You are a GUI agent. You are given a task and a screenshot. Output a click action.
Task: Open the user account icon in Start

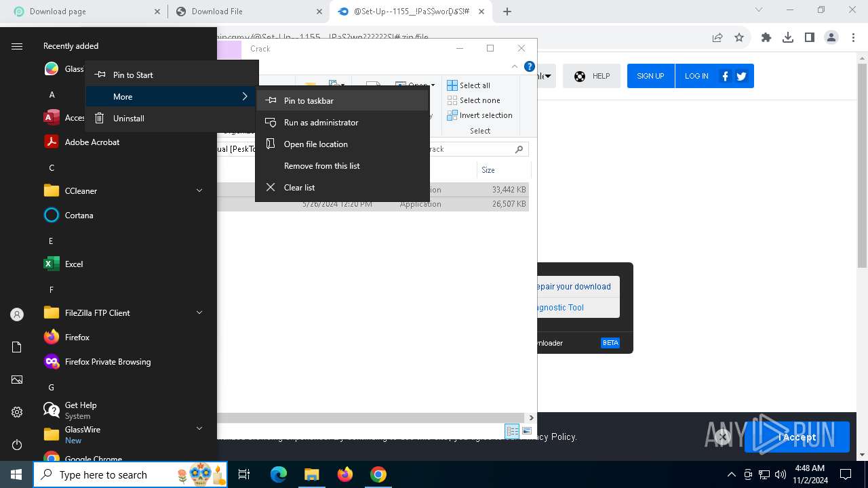pos(17,314)
